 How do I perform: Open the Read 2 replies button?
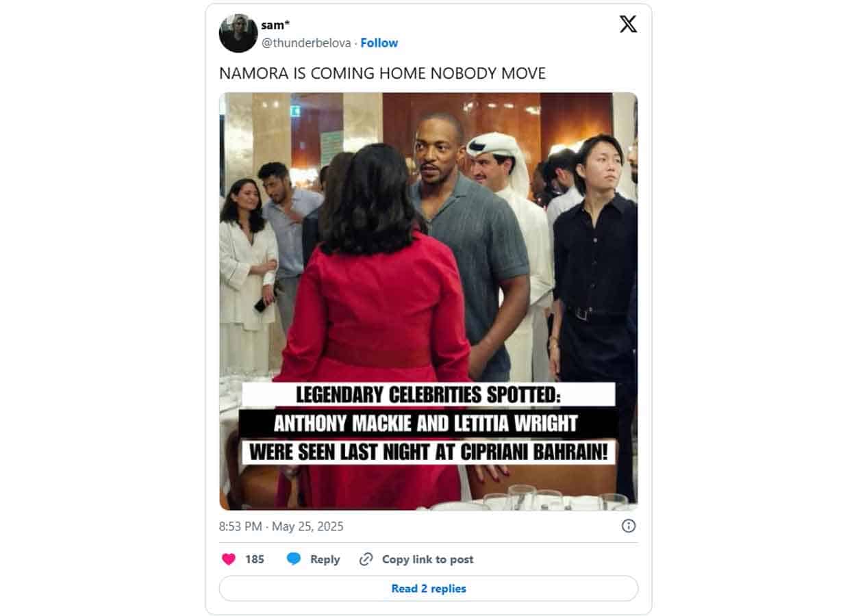[x=429, y=589]
